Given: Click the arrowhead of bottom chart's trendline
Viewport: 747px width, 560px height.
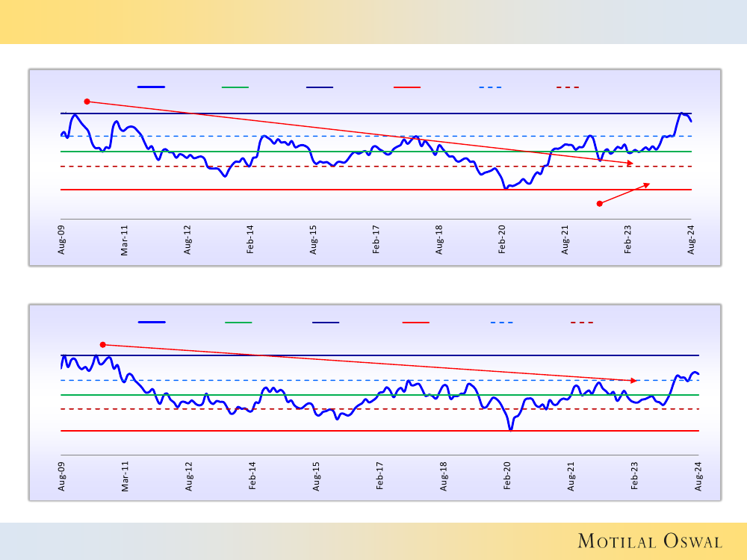Looking at the screenshot, I should coord(634,381).
